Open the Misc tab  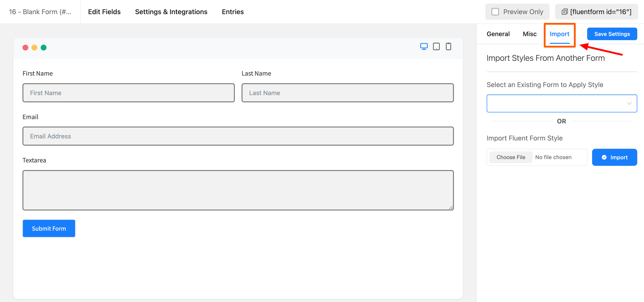[529, 34]
